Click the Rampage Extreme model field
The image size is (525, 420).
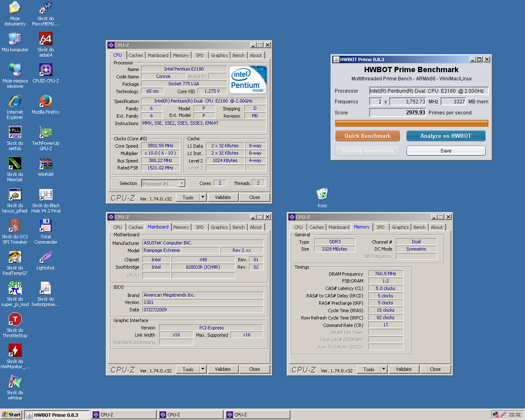180,250
